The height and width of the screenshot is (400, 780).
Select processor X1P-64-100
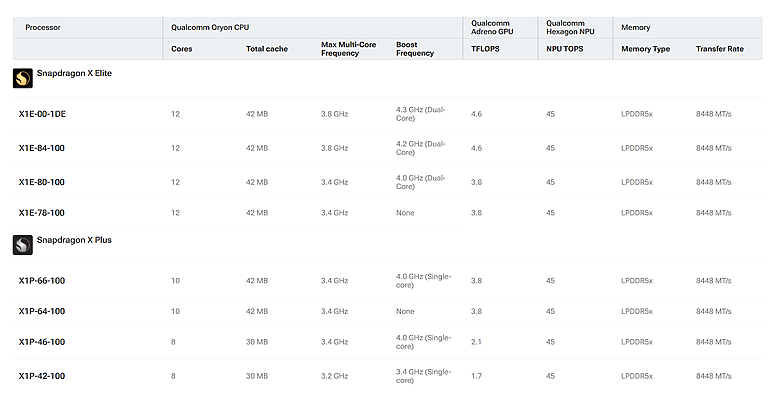click(x=42, y=311)
